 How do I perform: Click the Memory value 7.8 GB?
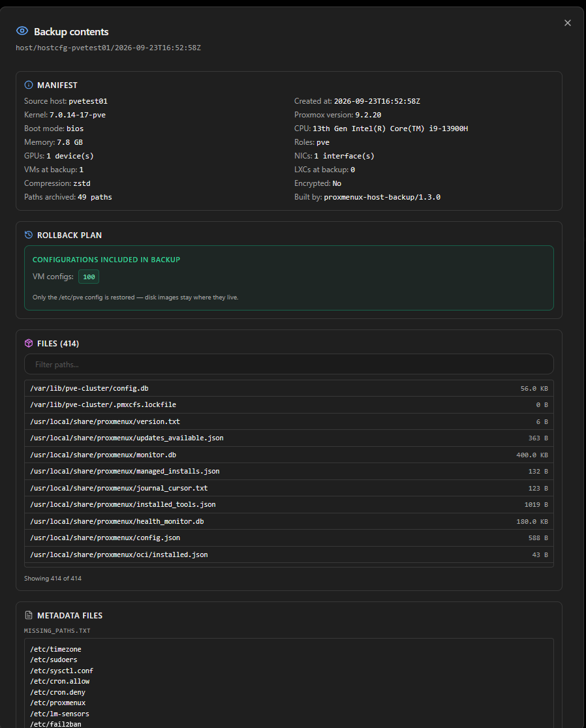[70, 142]
